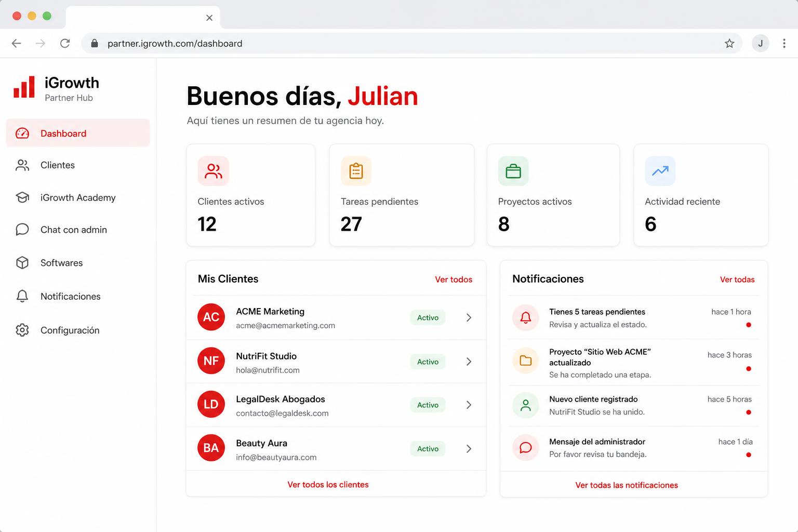This screenshot has height=532, width=798.
Task: Click the folder icon on Sitio Web ACME notification
Action: point(526,361)
